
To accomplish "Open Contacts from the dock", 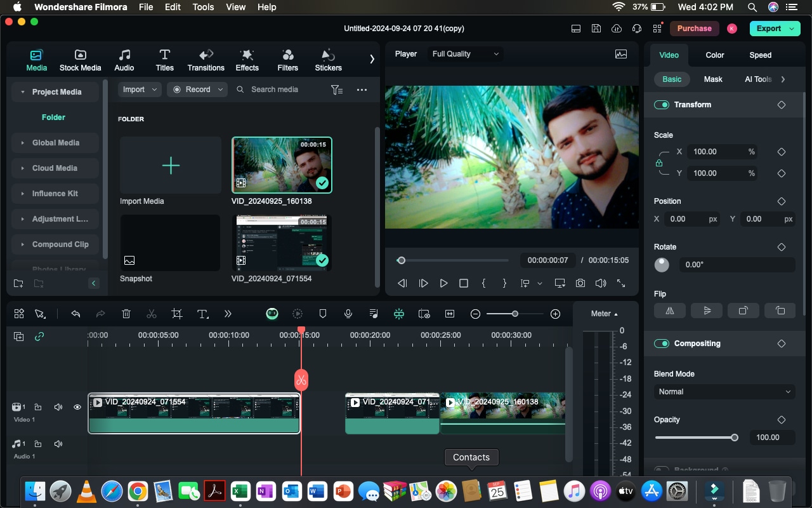I will point(471,490).
